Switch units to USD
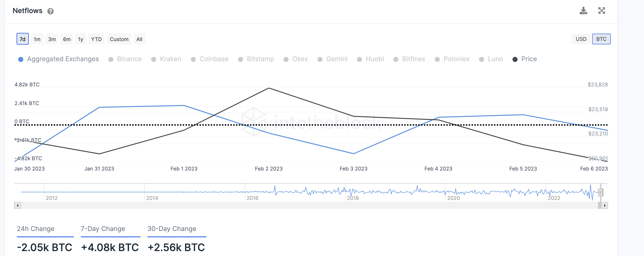The width and height of the screenshot is (644, 256). point(581,39)
